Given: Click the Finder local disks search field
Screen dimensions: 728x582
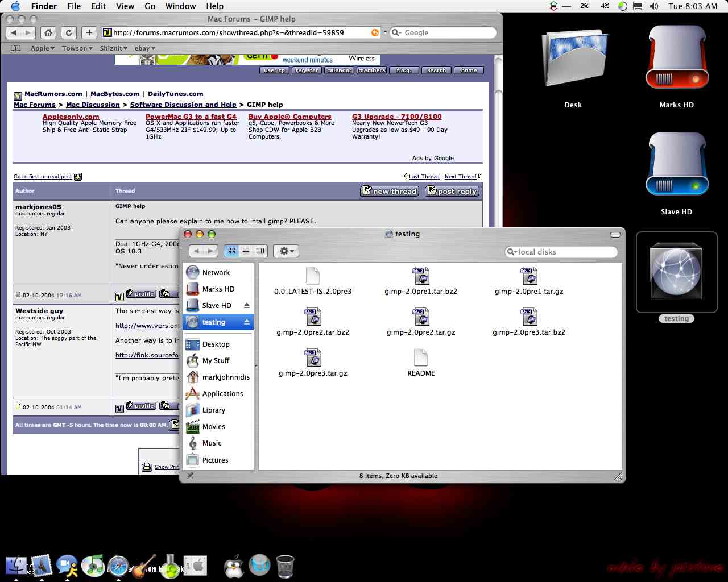Looking at the screenshot, I should 561,252.
